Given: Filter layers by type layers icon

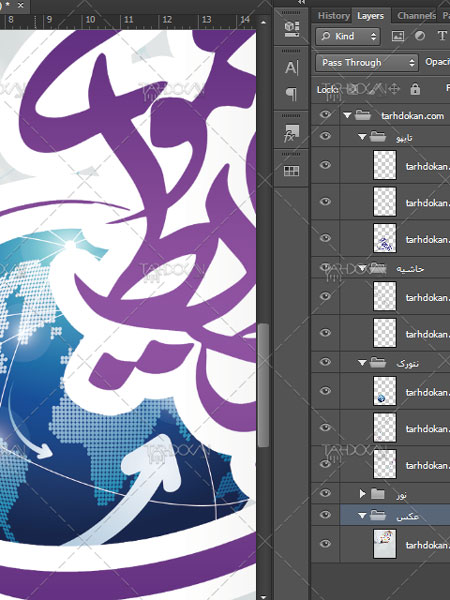Looking at the screenshot, I should [442, 36].
